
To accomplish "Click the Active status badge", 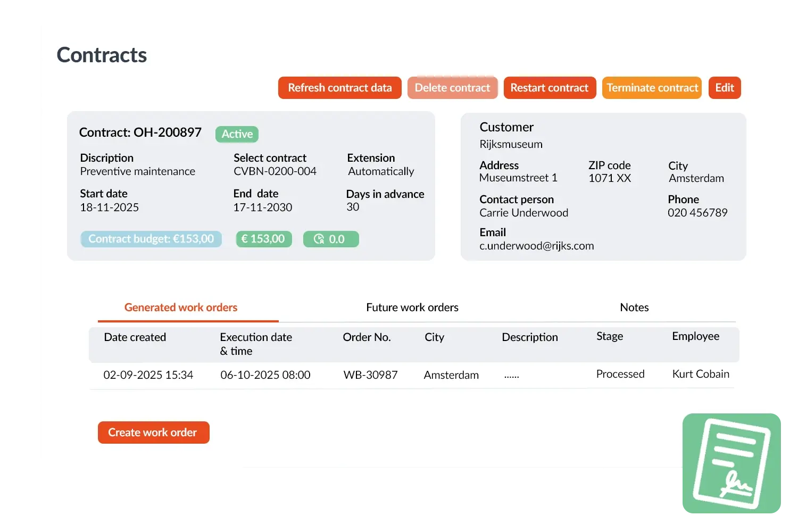I will click(237, 134).
